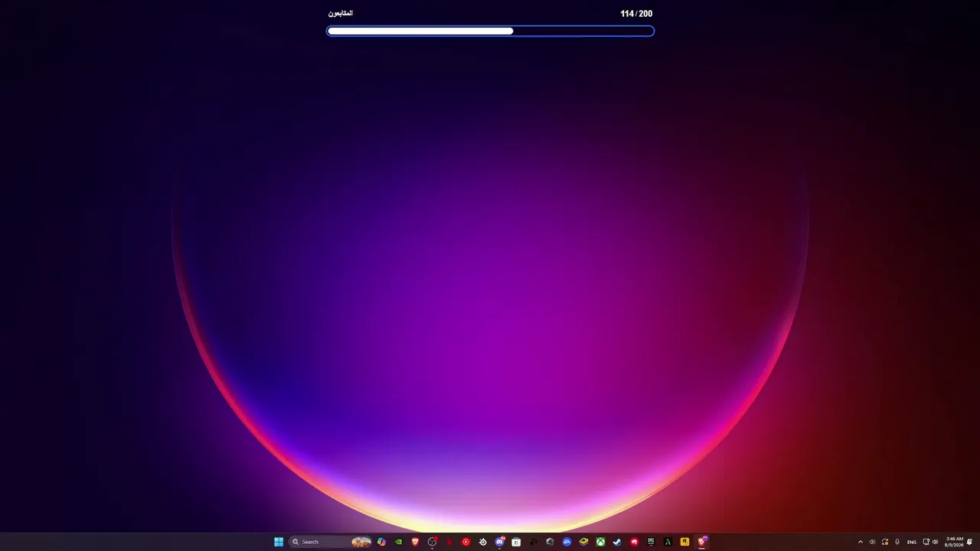The height and width of the screenshot is (551, 980).
Task: Click the "114 / 200" counter text
Action: pyautogui.click(x=636, y=14)
